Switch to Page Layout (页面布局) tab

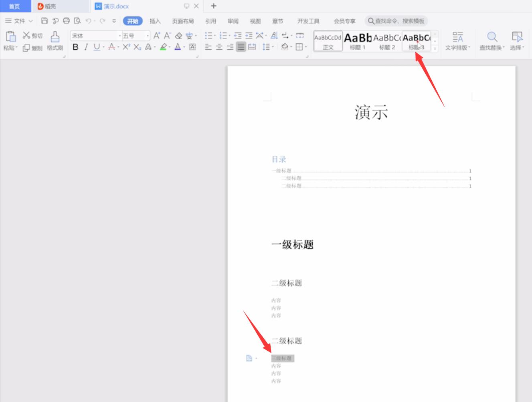tap(183, 21)
